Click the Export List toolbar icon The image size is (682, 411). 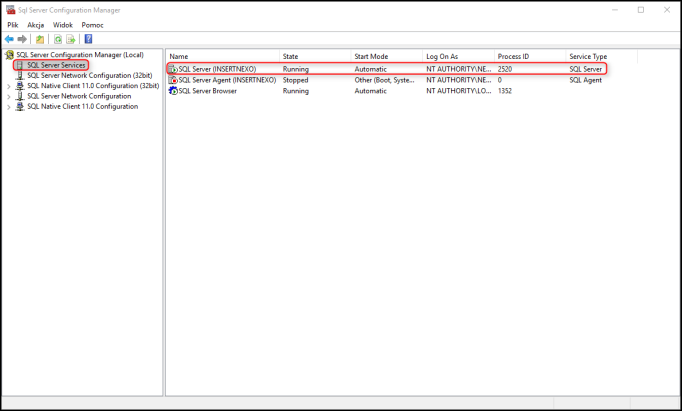tap(70, 39)
